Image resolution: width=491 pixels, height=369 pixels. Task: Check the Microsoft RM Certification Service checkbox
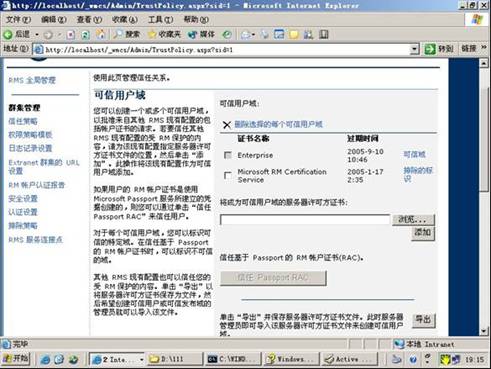coord(228,175)
